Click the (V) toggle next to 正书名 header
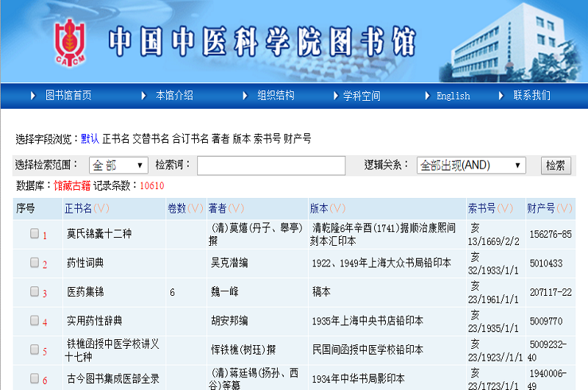The image size is (588, 390). click(x=101, y=208)
